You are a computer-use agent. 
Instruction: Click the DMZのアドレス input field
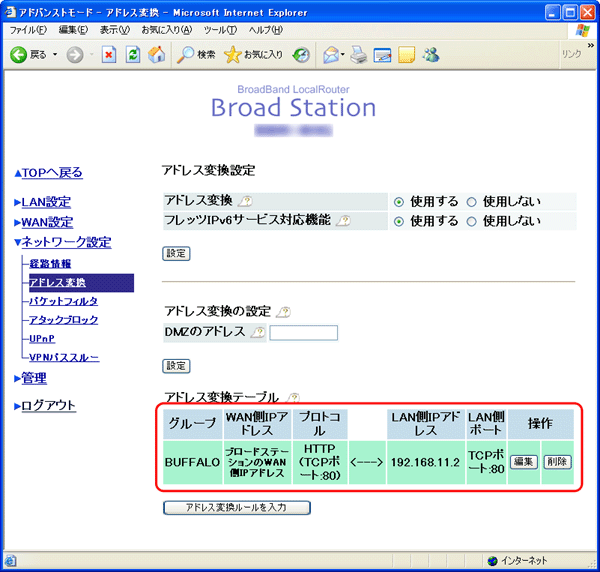click(303, 333)
